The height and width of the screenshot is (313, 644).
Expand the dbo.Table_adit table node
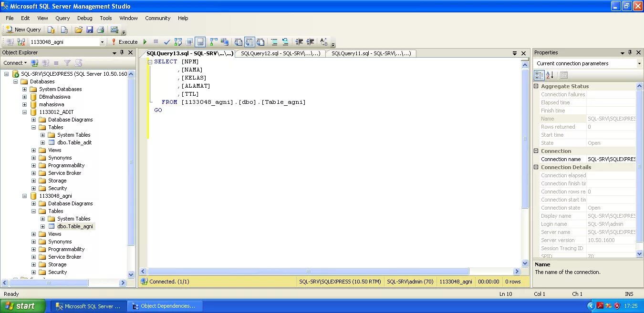point(42,142)
